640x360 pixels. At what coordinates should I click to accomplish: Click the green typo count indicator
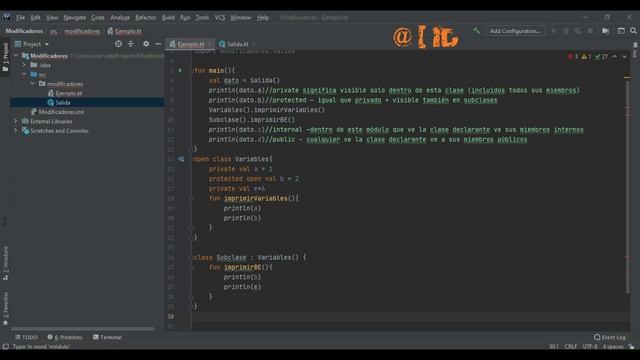point(602,57)
